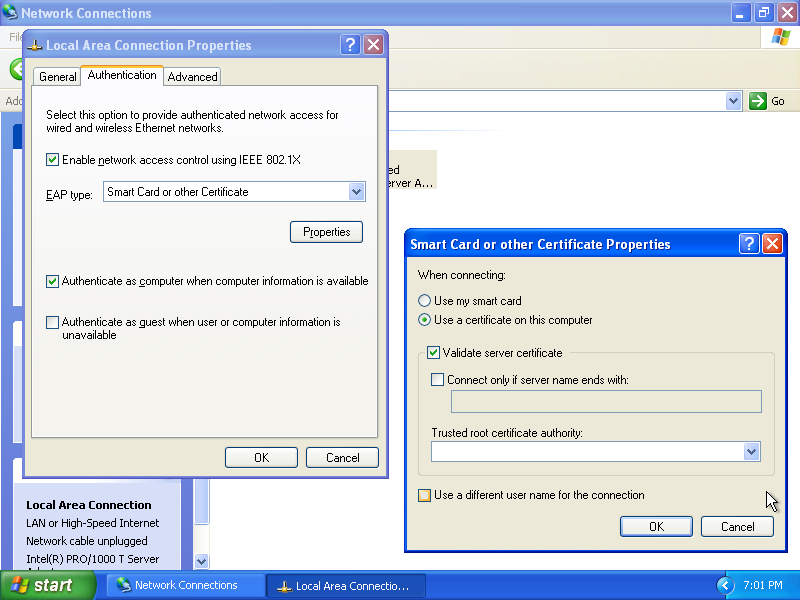Click OK in Smart Card Certificate Properties
This screenshot has width=800, height=600.
pyautogui.click(x=656, y=527)
